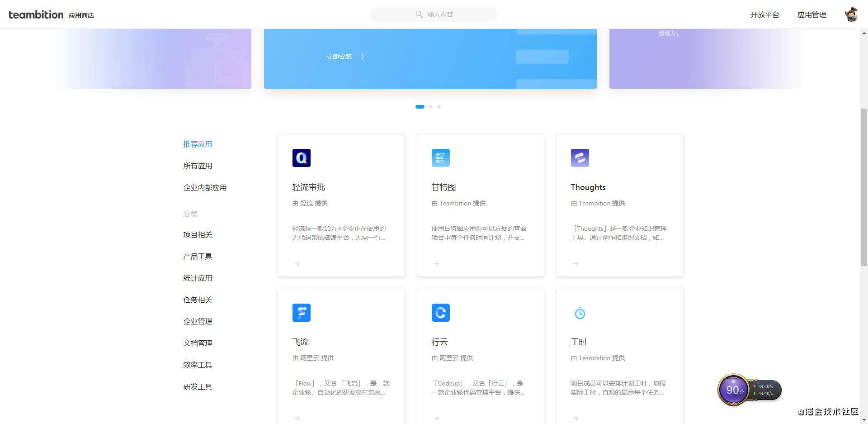Screen dimensions: 868x424
Task: Click the arrow in the 轻流审批 card
Action: pyautogui.click(x=297, y=264)
